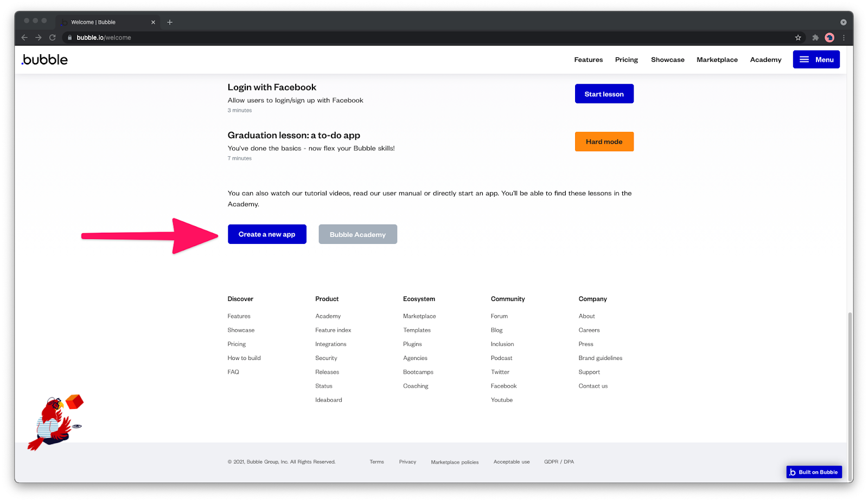
Task: Click the Bubble Academy button
Action: pyautogui.click(x=358, y=234)
